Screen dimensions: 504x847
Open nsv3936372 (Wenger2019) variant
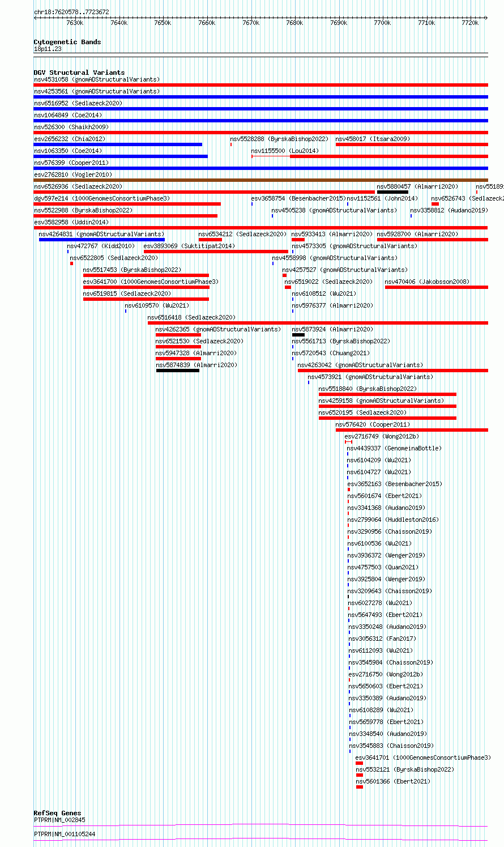point(386,555)
